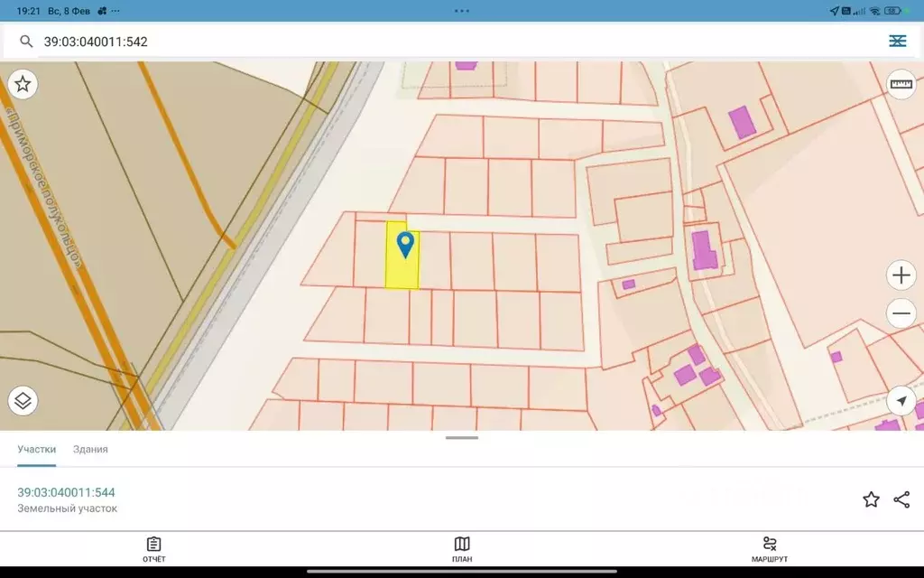Activate the ruler measurement tool
The image size is (924, 578).
(x=901, y=84)
